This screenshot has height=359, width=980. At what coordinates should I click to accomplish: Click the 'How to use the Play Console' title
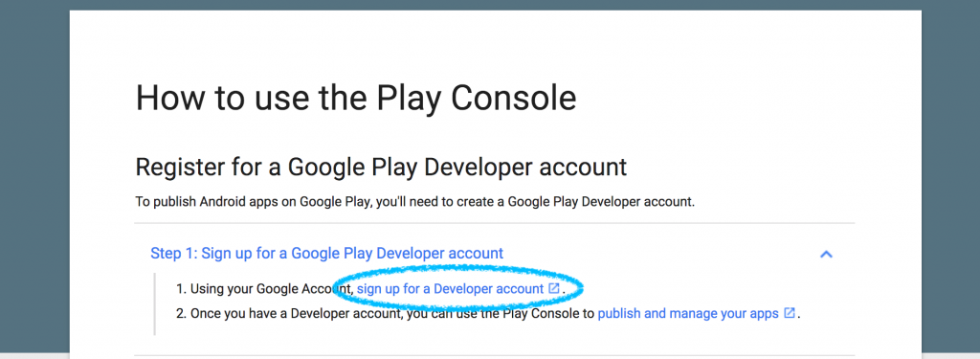356,99
